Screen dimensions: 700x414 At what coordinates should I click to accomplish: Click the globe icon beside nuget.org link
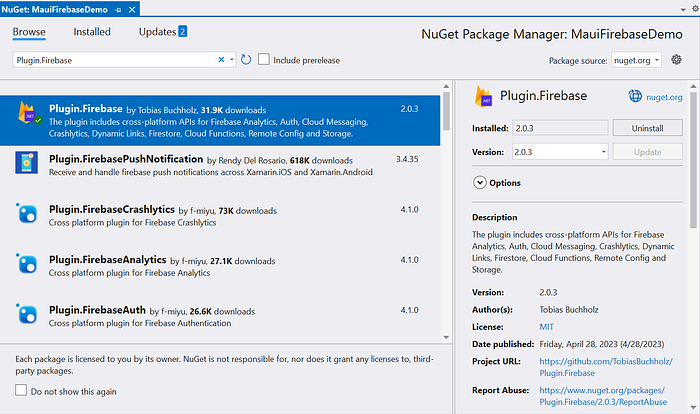(x=635, y=96)
